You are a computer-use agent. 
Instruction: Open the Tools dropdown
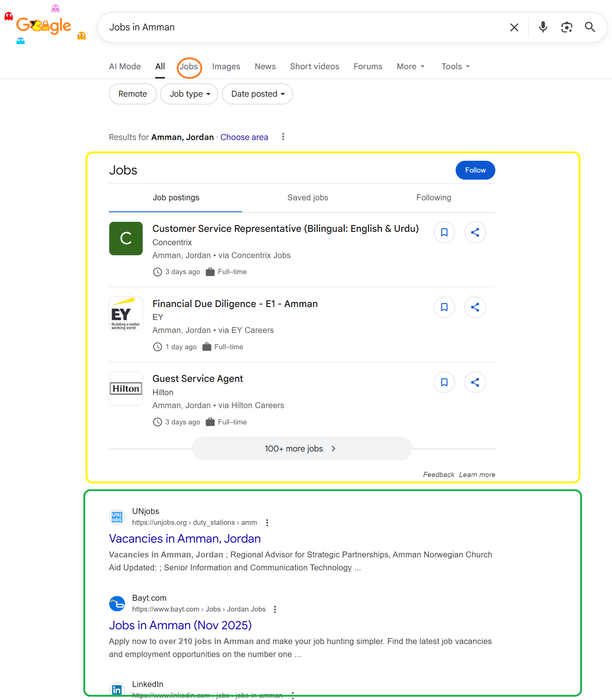point(455,67)
